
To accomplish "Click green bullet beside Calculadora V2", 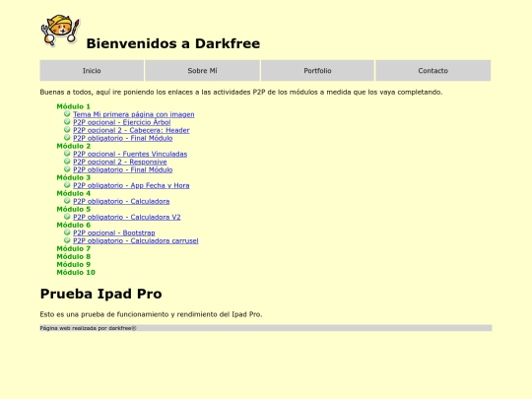I will pyautogui.click(x=67, y=217).
